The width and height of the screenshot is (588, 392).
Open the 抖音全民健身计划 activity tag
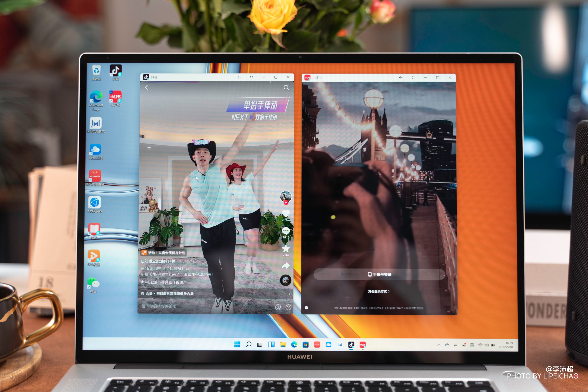point(163,253)
